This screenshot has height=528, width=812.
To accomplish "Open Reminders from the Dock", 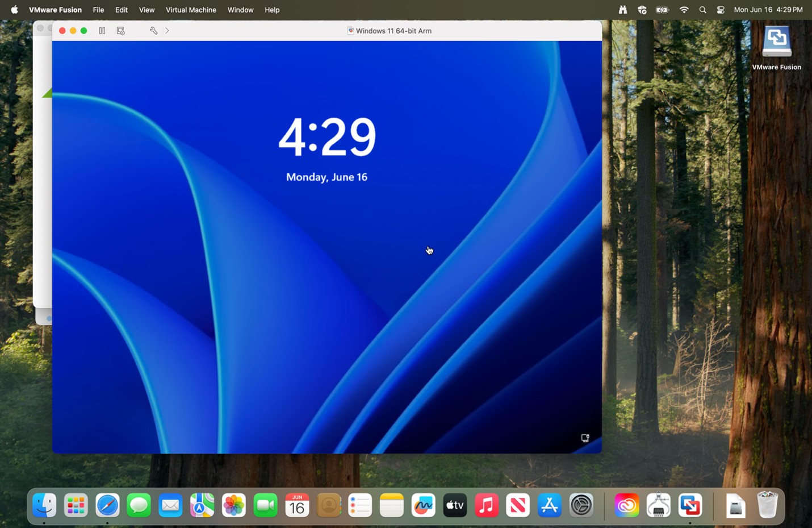I will click(360, 505).
